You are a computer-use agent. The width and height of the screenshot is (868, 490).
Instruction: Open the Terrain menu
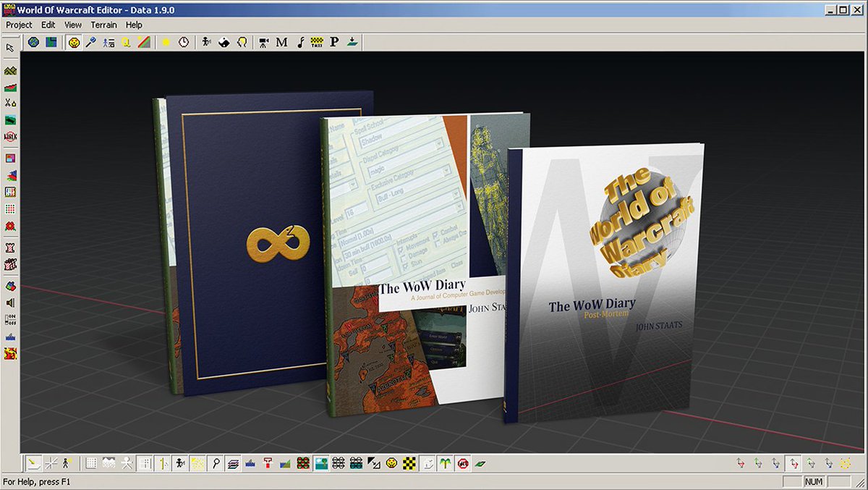click(103, 25)
